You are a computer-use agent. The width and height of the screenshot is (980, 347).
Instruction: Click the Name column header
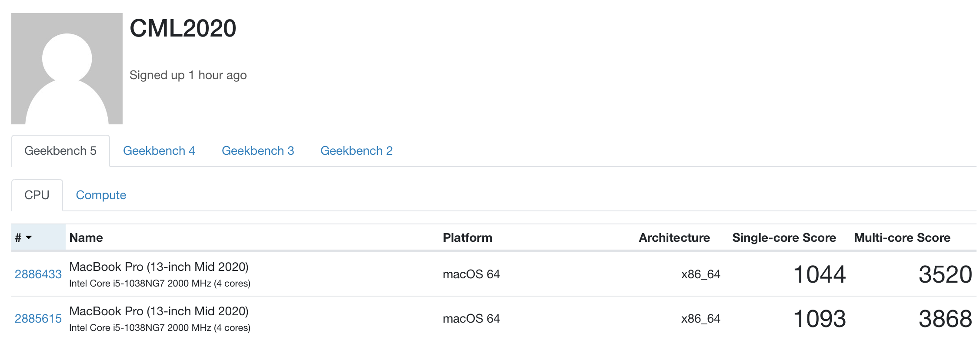86,238
